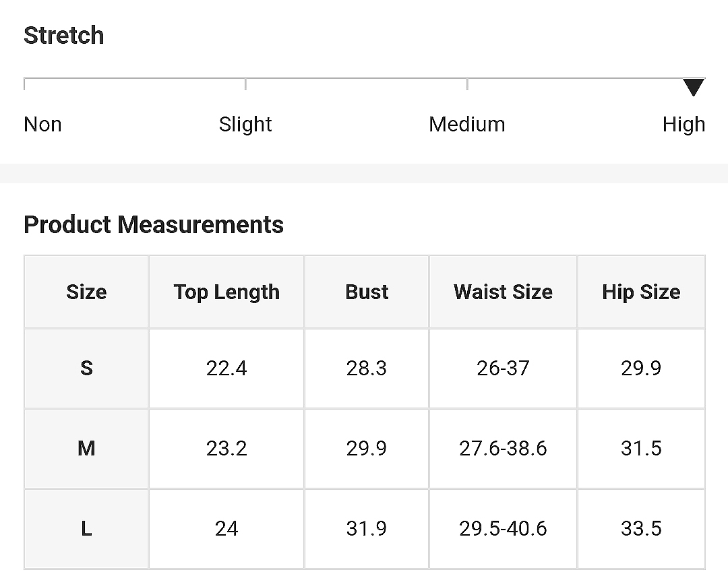Click the 33.5 hip size cell
728x574 pixels.
[641, 529]
